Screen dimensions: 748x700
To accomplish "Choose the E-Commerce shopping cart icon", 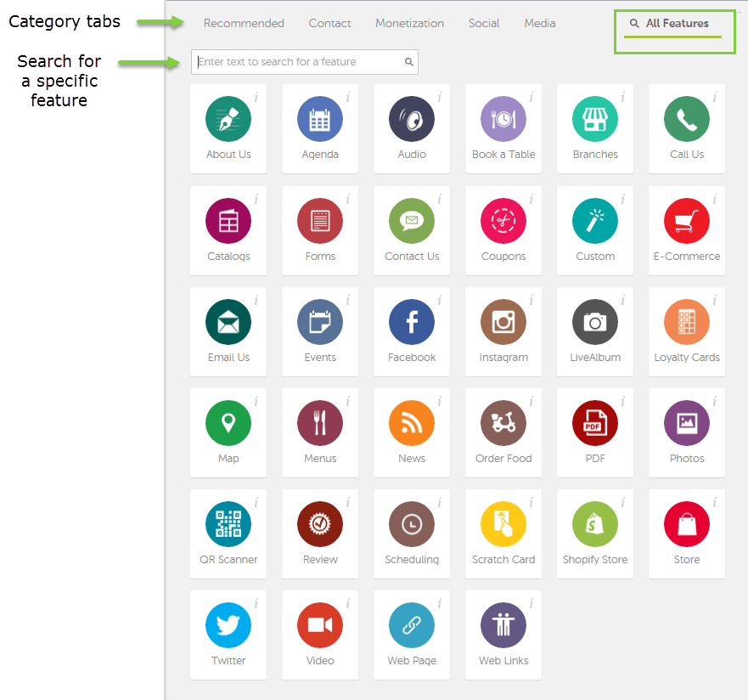I will [x=687, y=221].
